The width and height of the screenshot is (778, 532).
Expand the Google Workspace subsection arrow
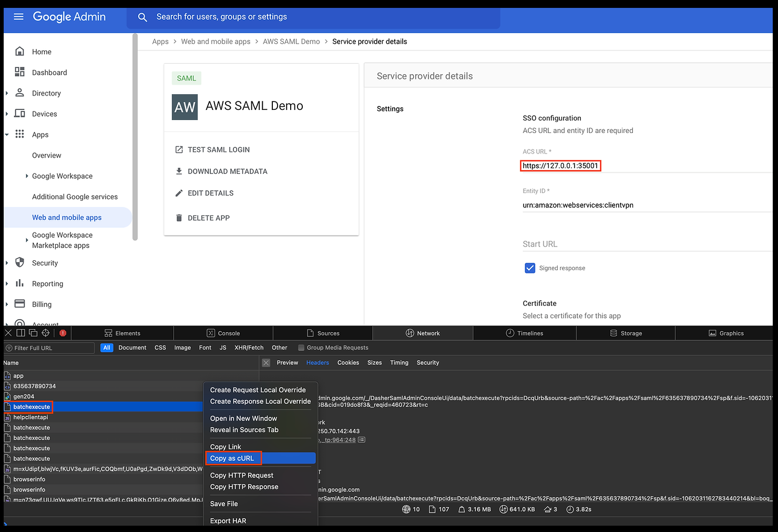tap(27, 176)
